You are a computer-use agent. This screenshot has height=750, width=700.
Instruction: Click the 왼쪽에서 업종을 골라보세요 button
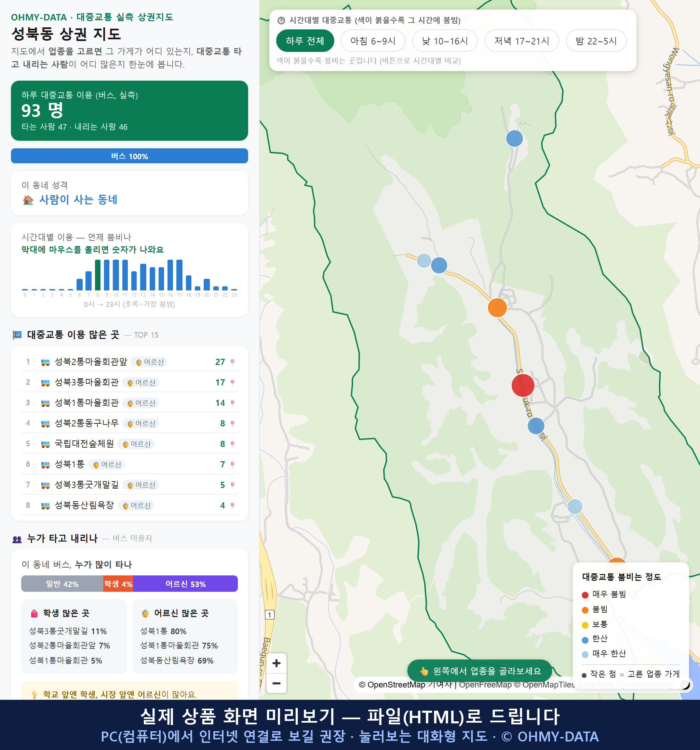point(480,671)
